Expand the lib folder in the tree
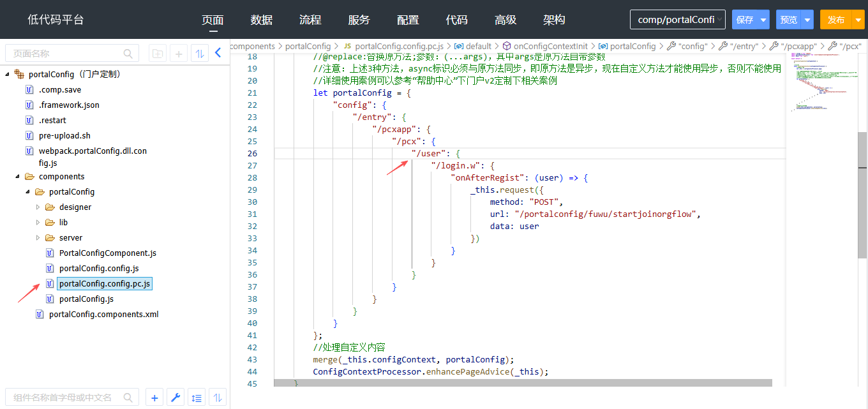868x409 pixels. [x=38, y=223]
